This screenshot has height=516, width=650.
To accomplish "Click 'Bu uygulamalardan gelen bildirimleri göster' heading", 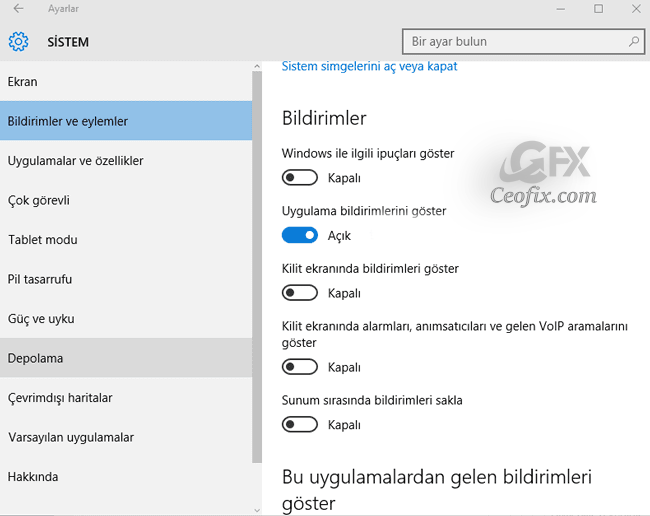I will pos(437,490).
